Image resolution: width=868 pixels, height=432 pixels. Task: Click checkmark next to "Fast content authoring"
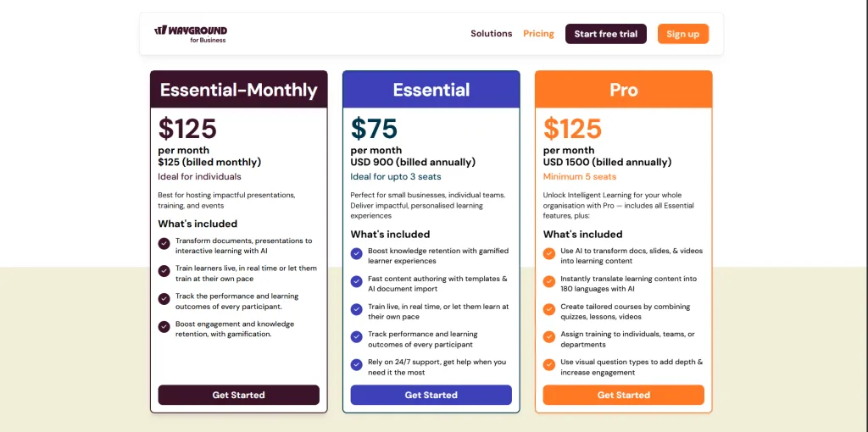click(x=357, y=281)
